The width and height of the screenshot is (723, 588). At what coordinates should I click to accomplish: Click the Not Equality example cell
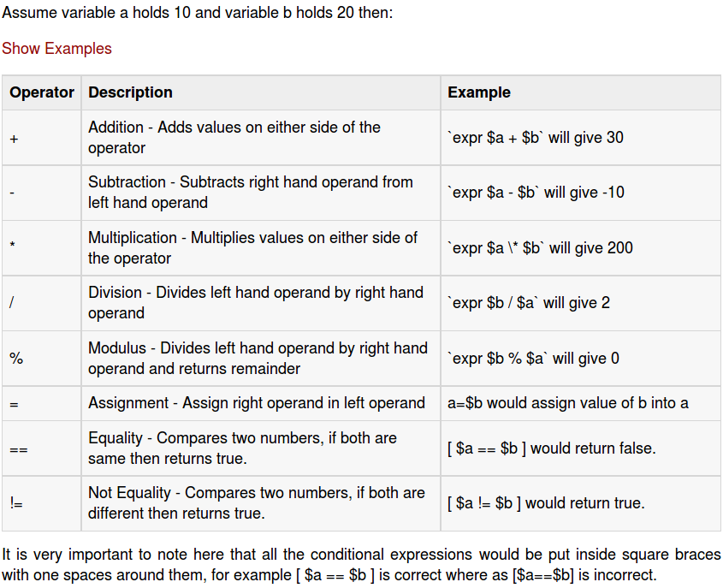point(546,503)
